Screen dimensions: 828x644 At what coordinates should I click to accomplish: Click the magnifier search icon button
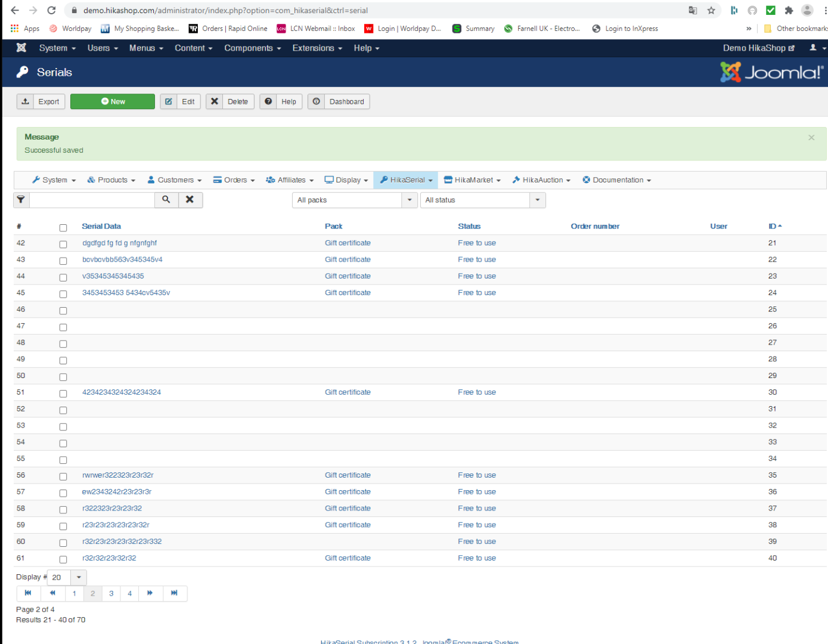coord(166,200)
